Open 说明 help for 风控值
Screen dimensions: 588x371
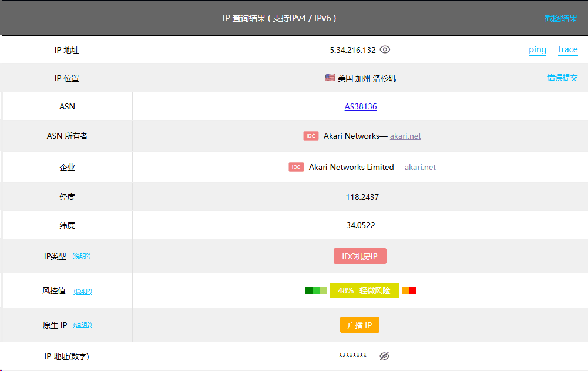click(x=83, y=291)
